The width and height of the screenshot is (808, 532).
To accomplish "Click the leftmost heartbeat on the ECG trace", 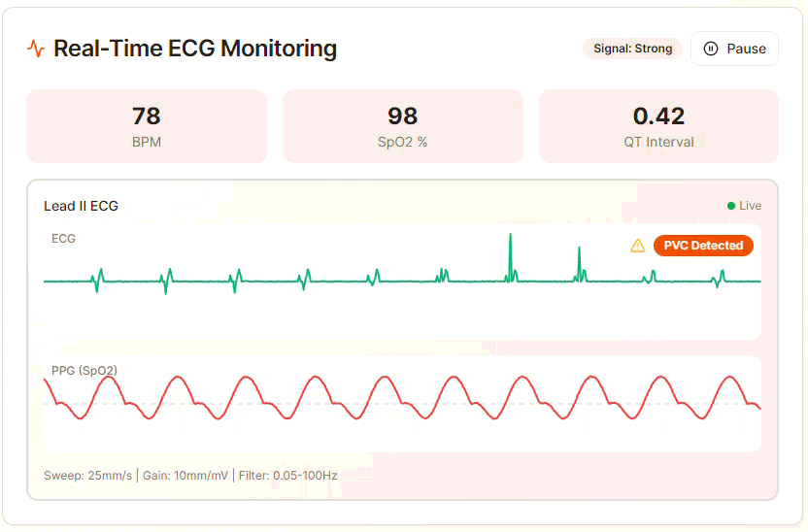I will click(x=98, y=280).
